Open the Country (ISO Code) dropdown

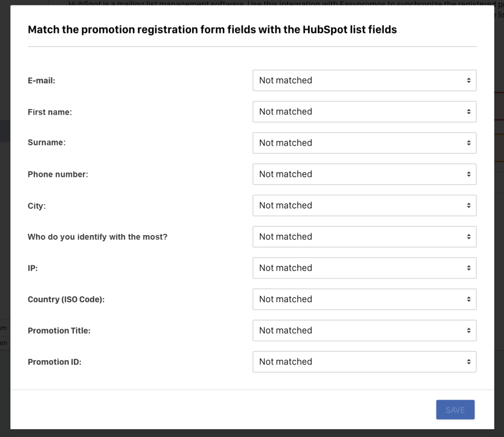coord(364,299)
